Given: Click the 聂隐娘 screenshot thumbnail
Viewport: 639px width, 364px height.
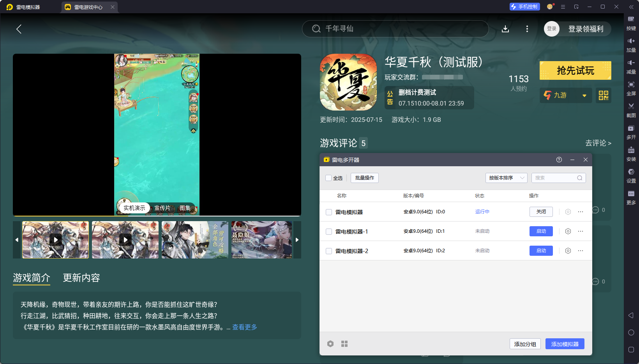Looking at the screenshot, I should coord(261,240).
